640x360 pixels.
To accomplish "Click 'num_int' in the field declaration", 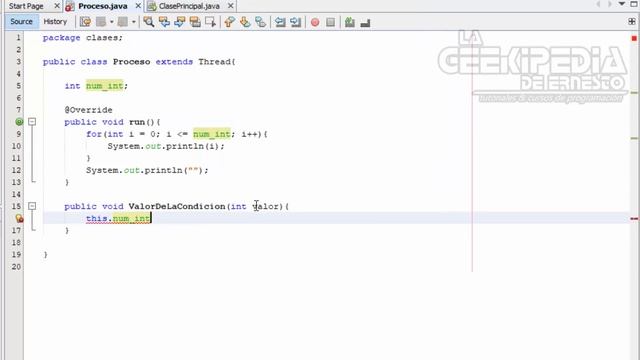I will tap(104, 86).
